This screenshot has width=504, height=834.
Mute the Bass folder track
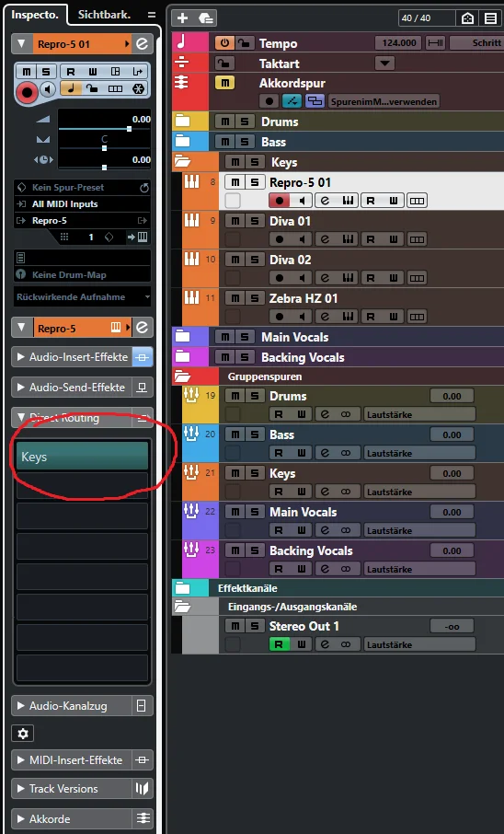pos(225,142)
